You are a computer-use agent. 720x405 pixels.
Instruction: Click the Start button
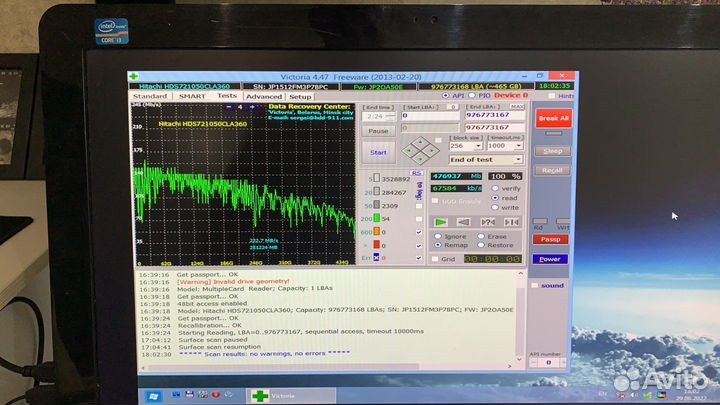click(378, 152)
